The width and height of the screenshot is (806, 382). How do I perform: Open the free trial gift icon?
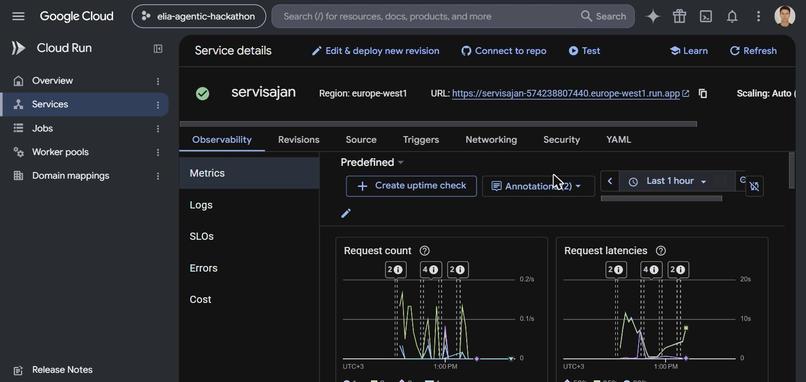[x=680, y=16]
